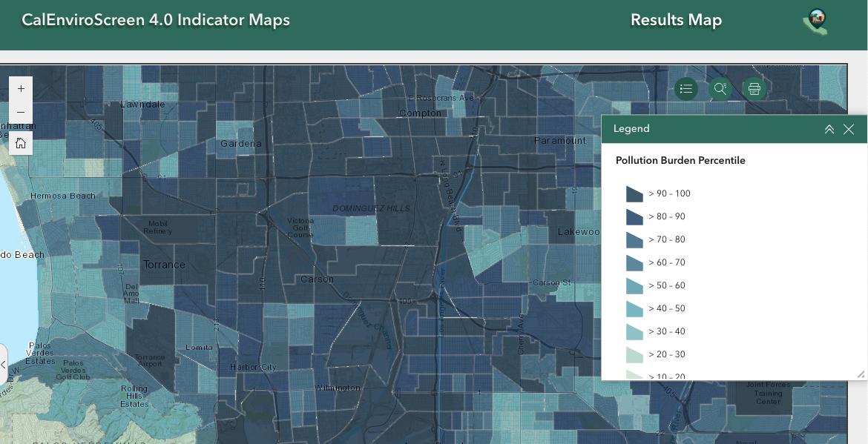Click the Rolling Hills Estates label

coord(134,396)
